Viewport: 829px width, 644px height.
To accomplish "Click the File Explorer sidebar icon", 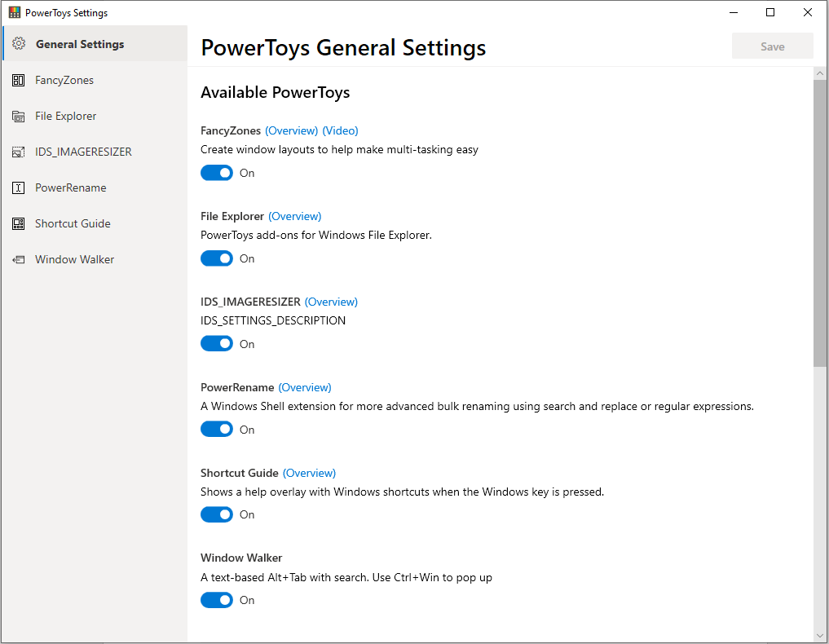I will click(x=19, y=117).
